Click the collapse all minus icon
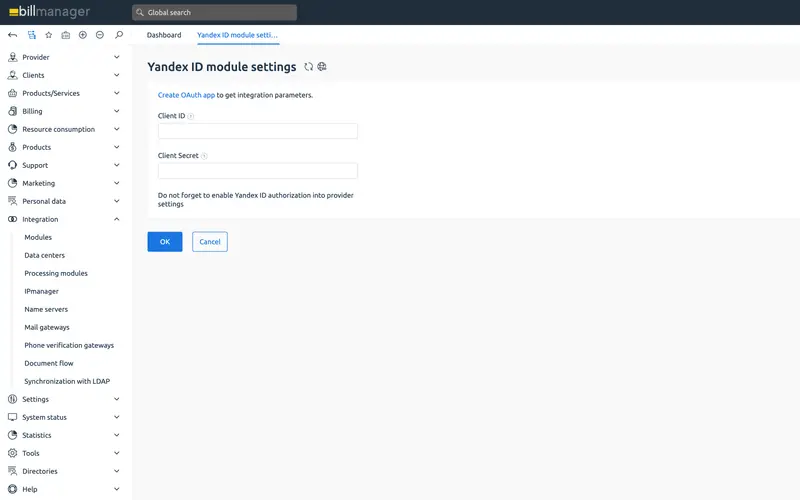Viewport: 800px width, 500px height. pos(100,35)
